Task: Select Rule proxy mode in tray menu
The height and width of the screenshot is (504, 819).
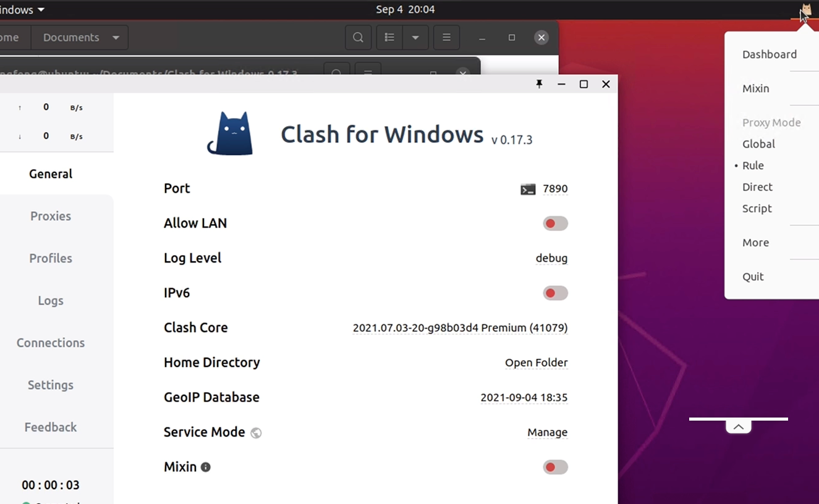Action: click(x=753, y=166)
